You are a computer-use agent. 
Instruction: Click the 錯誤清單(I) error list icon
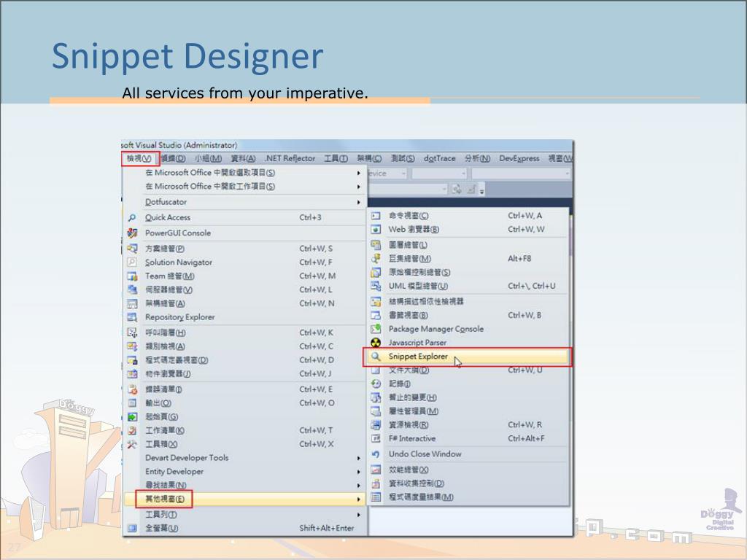click(132, 389)
